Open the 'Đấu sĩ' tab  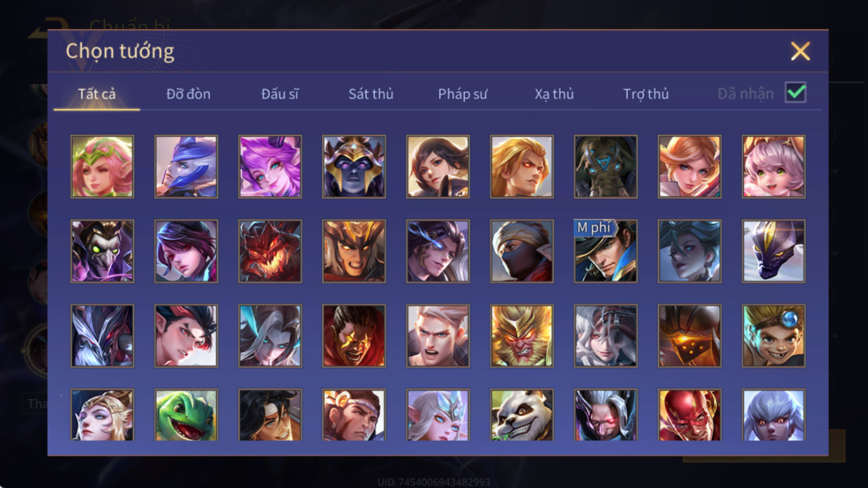[x=280, y=94]
